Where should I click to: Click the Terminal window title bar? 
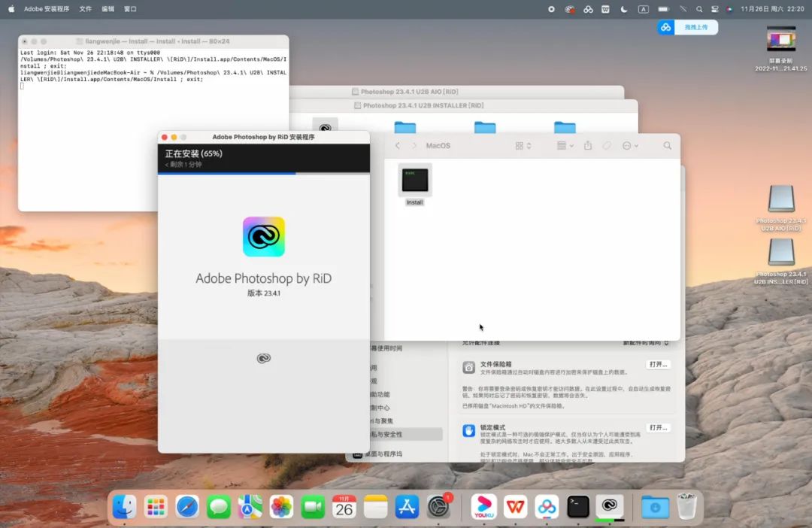pos(153,41)
